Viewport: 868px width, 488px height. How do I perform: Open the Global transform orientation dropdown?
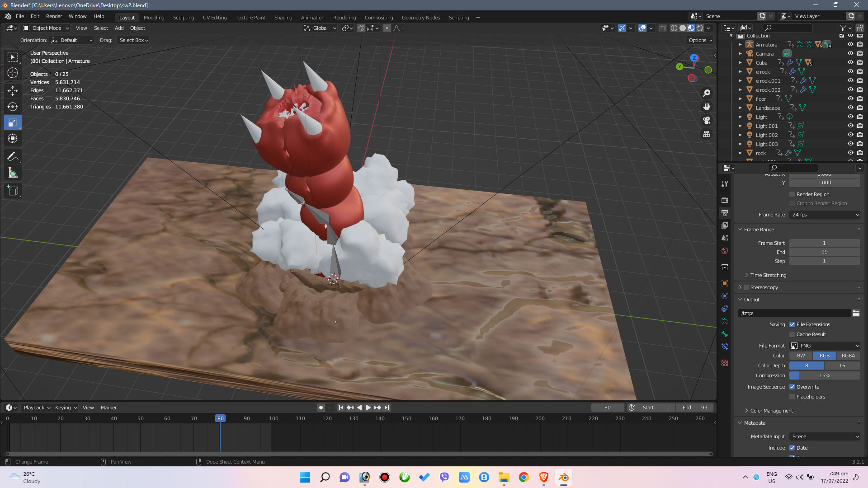click(320, 28)
